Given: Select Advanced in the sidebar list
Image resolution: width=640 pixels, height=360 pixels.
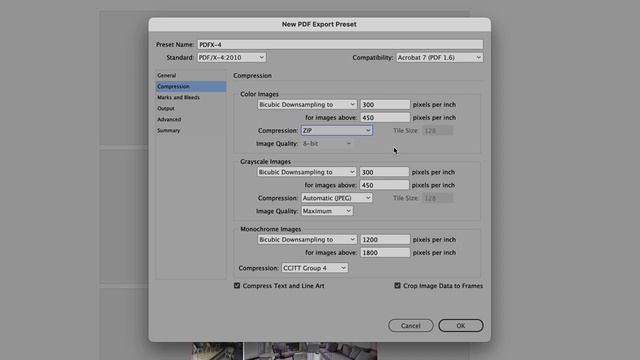Looking at the screenshot, I should 191,120.
